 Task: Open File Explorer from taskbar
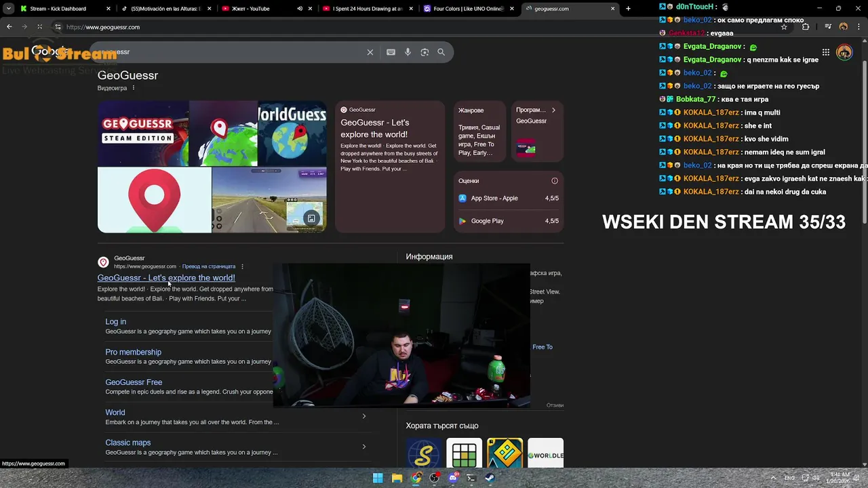click(397, 478)
